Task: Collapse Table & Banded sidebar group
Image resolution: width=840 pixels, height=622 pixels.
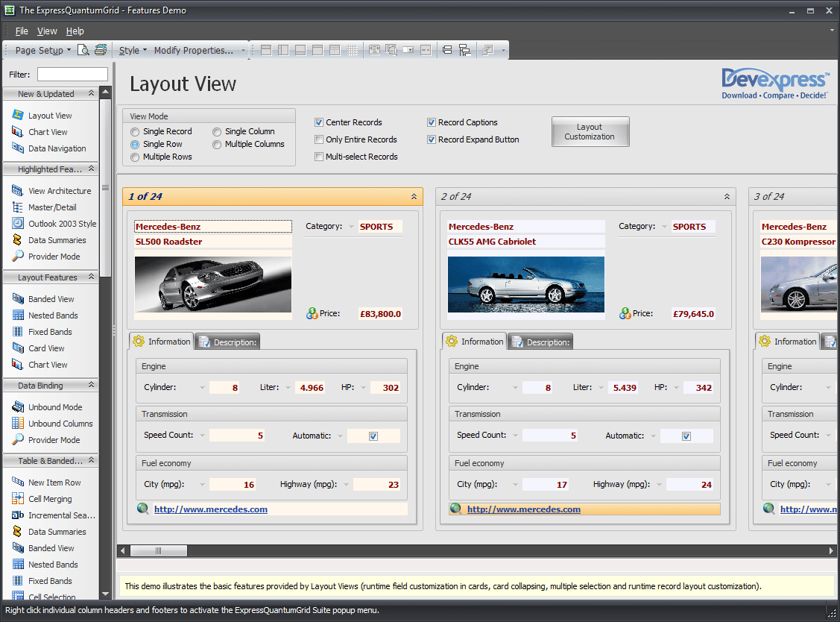Action: pos(91,460)
